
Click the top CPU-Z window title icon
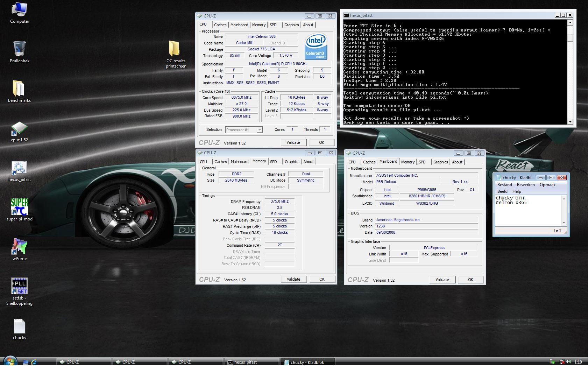[199, 16]
